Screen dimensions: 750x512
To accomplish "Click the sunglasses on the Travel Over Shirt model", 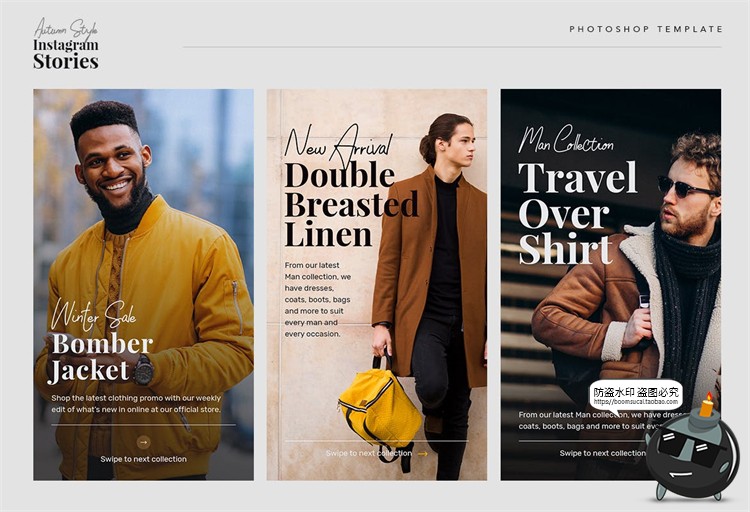I will coord(686,188).
